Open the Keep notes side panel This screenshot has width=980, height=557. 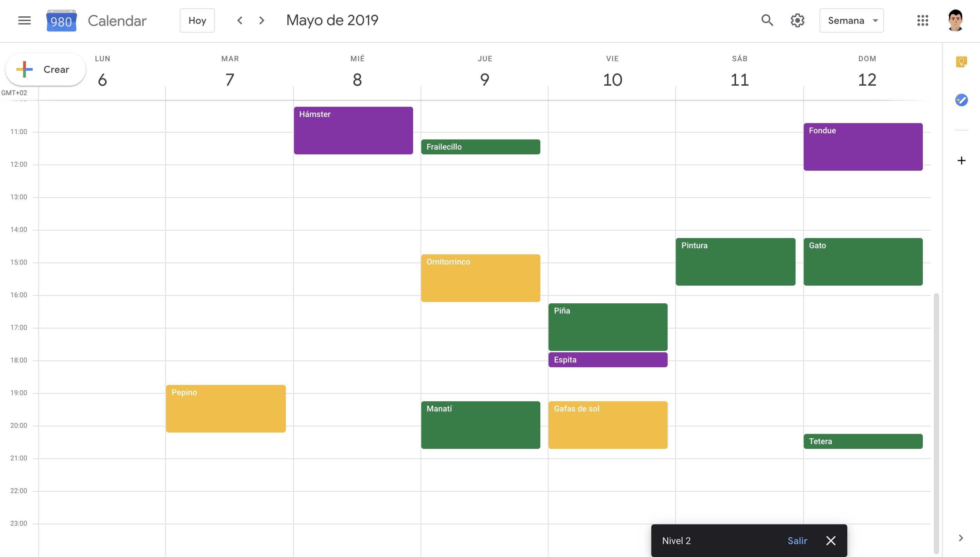961,62
